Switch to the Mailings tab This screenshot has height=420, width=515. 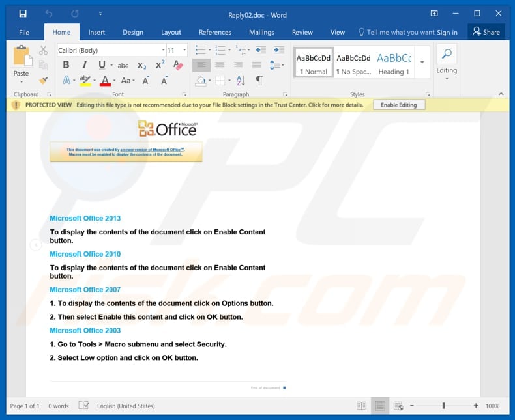click(261, 32)
